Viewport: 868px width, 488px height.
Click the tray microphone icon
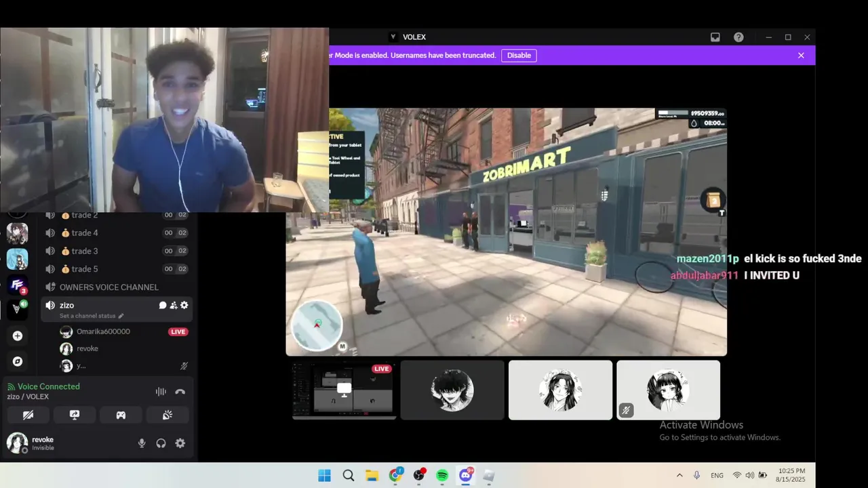[x=697, y=476]
